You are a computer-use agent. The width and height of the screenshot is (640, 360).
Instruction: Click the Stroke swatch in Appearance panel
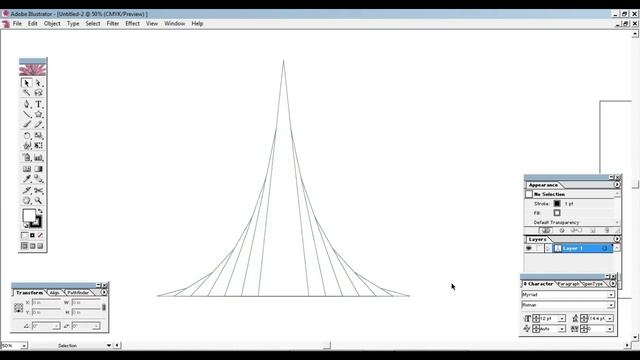click(557, 203)
